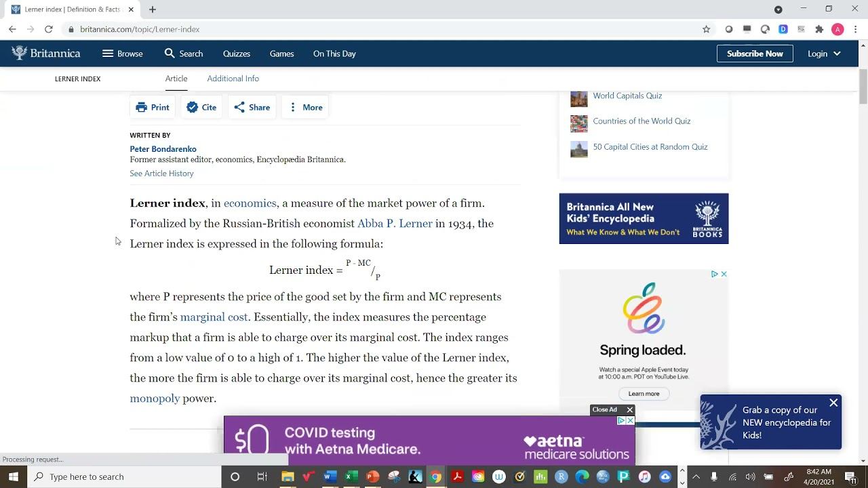Image resolution: width=868 pixels, height=488 pixels.
Task: Click the Close Ad button
Action: coord(612,409)
